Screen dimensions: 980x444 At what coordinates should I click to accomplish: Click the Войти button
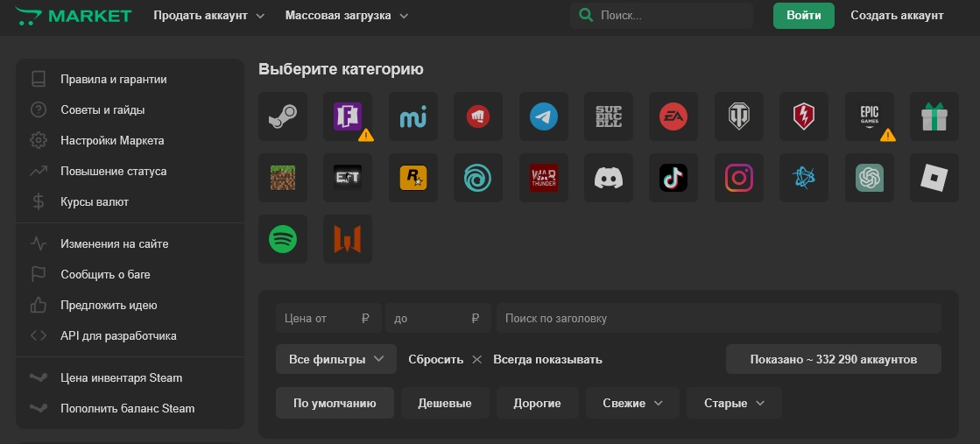[804, 16]
